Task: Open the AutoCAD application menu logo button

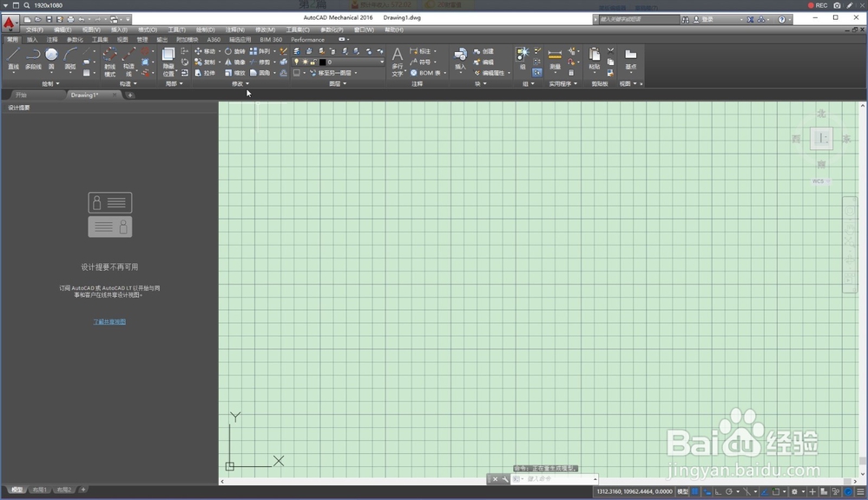Action: (10, 23)
